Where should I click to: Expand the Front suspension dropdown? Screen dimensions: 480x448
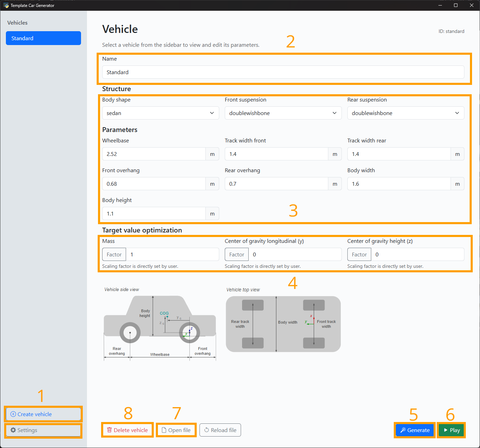[283, 113]
